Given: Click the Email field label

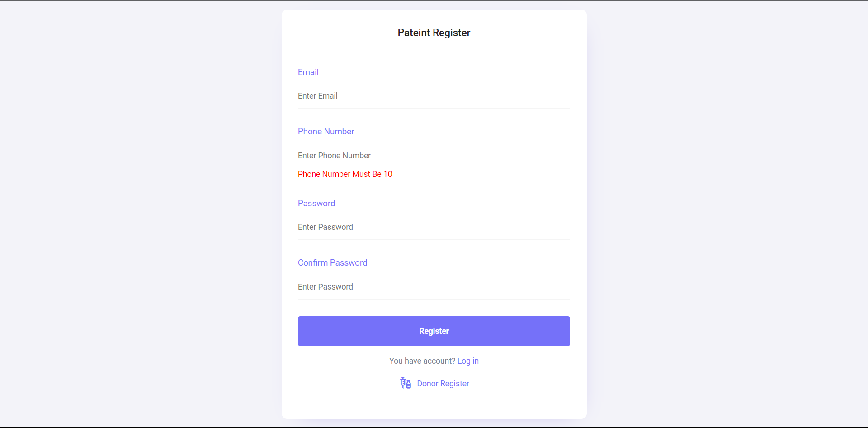Looking at the screenshot, I should (308, 72).
